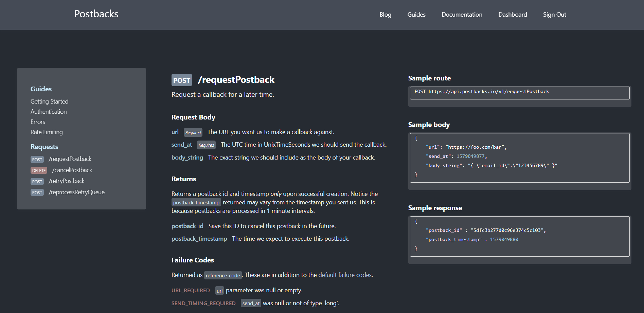Click the postback_id return field
644x313 pixels.
pos(187,226)
